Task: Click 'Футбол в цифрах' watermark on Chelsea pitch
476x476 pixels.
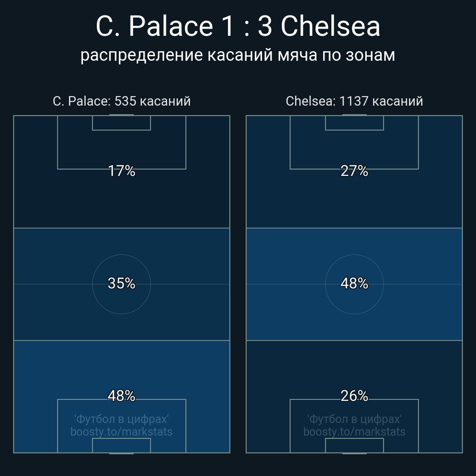Action: tap(355, 419)
